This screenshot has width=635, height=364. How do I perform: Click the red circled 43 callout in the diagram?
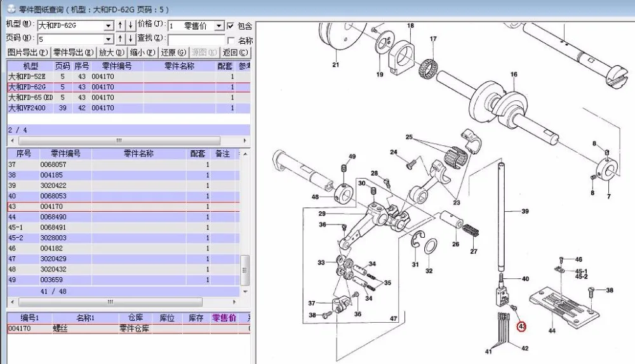click(x=521, y=327)
